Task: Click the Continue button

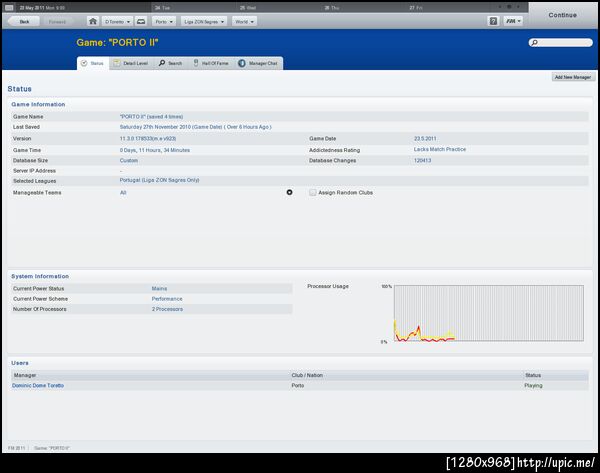Action: click(562, 15)
